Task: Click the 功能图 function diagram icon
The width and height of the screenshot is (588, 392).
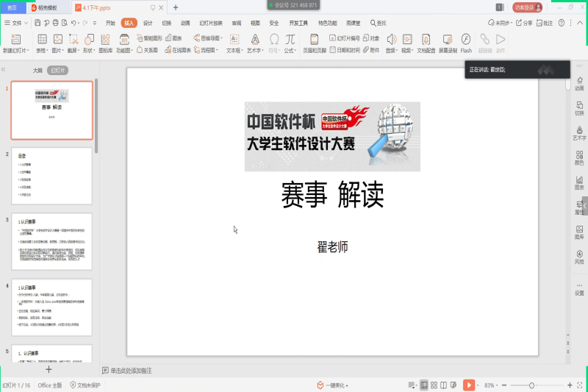Action: pyautogui.click(x=124, y=40)
